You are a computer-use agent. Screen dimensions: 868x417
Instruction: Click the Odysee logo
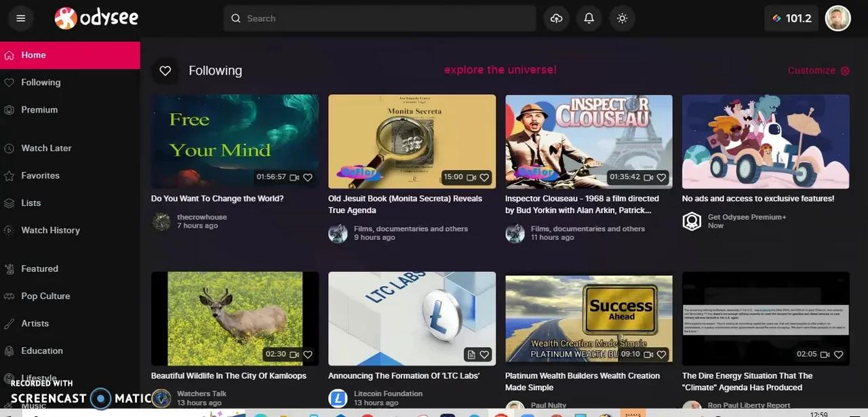pyautogui.click(x=96, y=18)
